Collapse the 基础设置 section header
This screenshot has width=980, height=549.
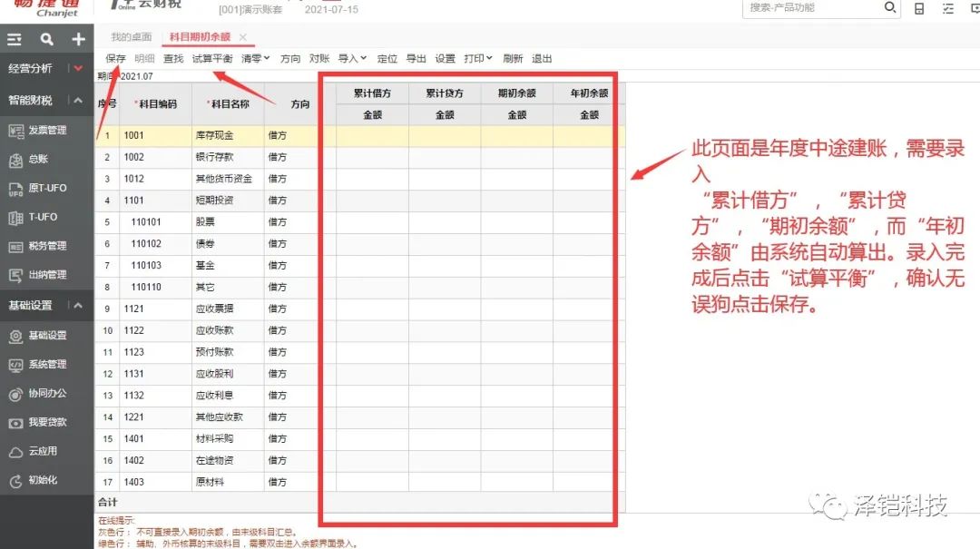[78, 306]
